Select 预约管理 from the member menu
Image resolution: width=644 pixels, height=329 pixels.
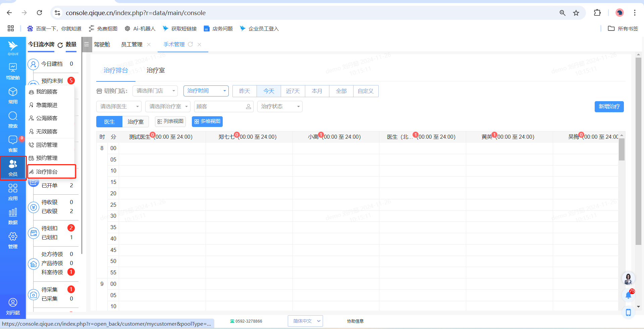tap(47, 158)
